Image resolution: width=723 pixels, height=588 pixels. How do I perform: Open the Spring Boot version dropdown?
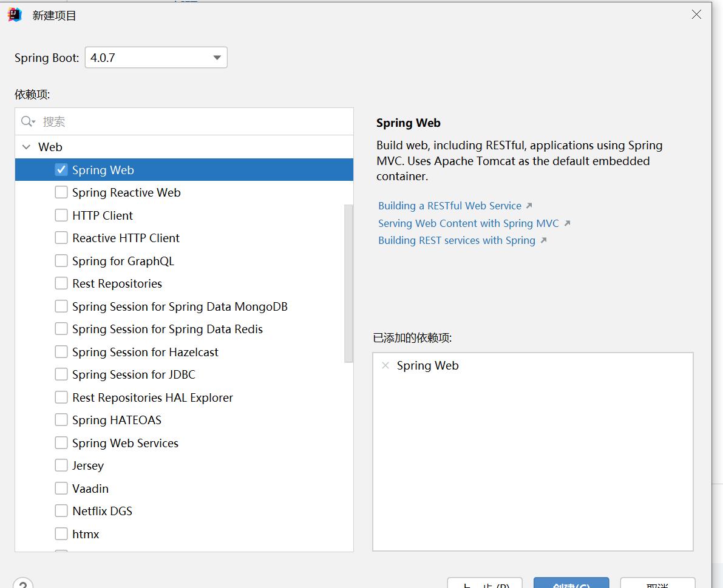click(x=156, y=58)
